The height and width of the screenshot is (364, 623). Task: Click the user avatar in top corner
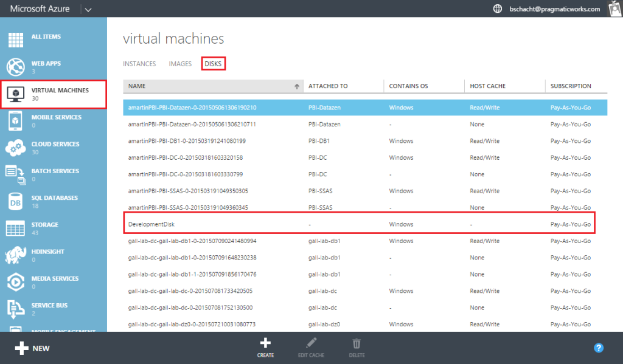[615, 9]
